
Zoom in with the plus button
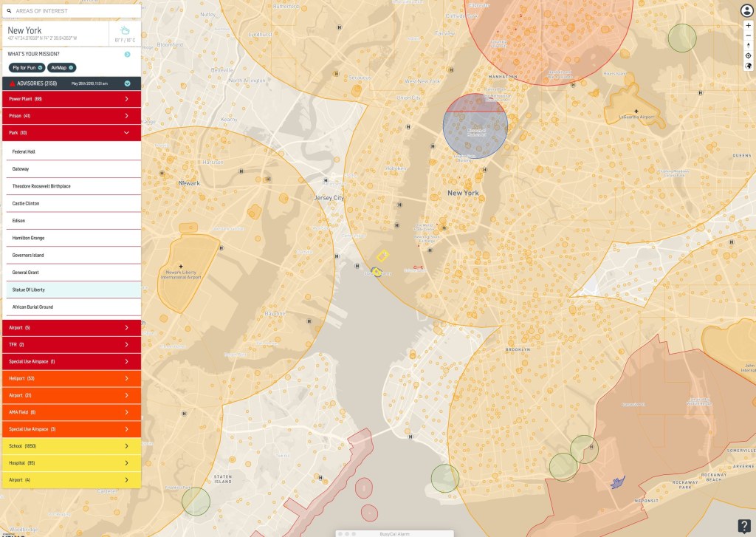coord(748,25)
